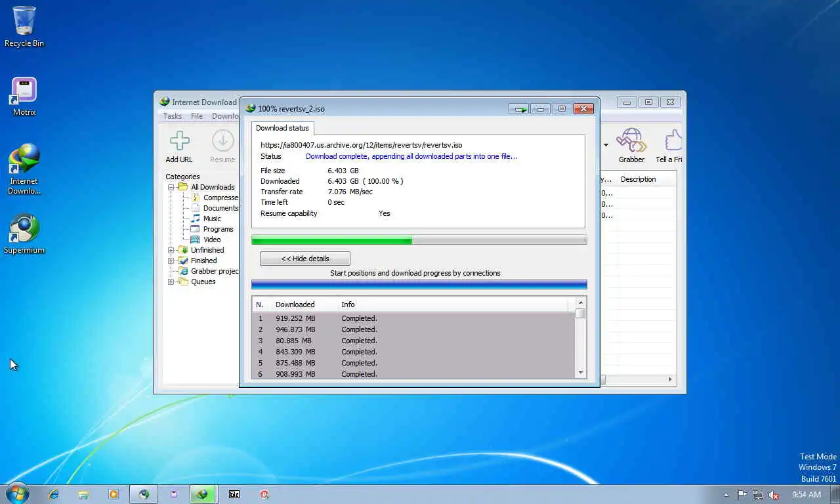Click the N. column header
The width and height of the screenshot is (840, 504).
[x=261, y=304]
